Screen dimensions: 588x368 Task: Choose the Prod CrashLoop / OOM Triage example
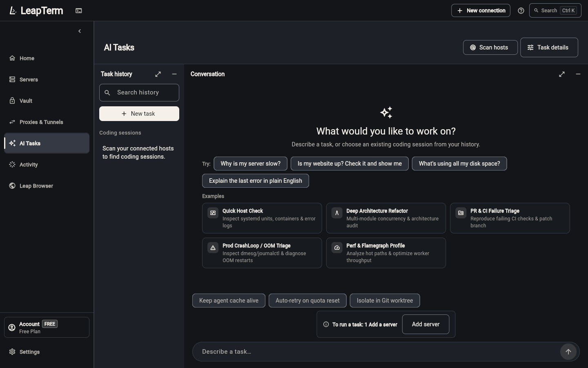pyautogui.click(x=262, y=253)
